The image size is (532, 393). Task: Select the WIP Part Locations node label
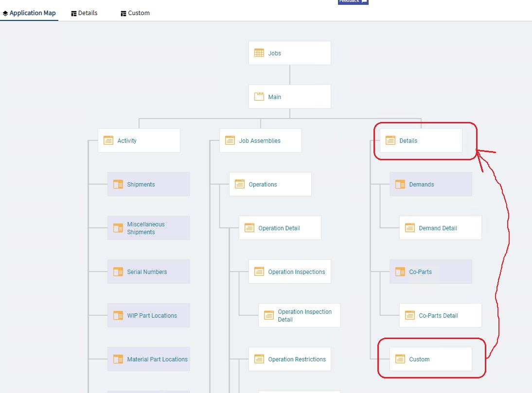click(152, 315)
